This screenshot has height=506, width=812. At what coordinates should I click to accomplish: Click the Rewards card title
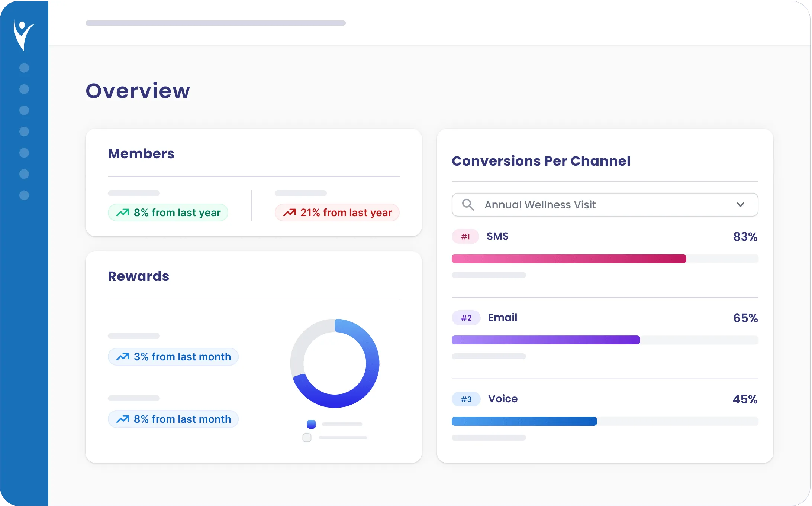[139, 276]
